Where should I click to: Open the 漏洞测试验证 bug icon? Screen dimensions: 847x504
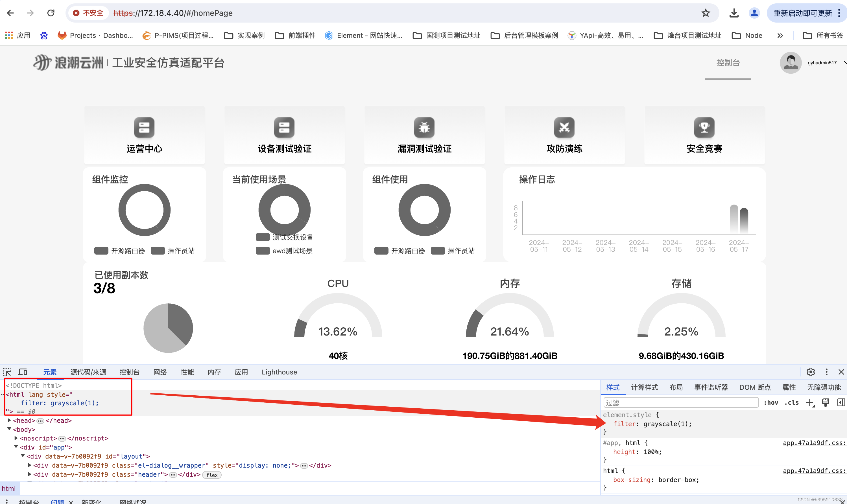tap(424, 128)
